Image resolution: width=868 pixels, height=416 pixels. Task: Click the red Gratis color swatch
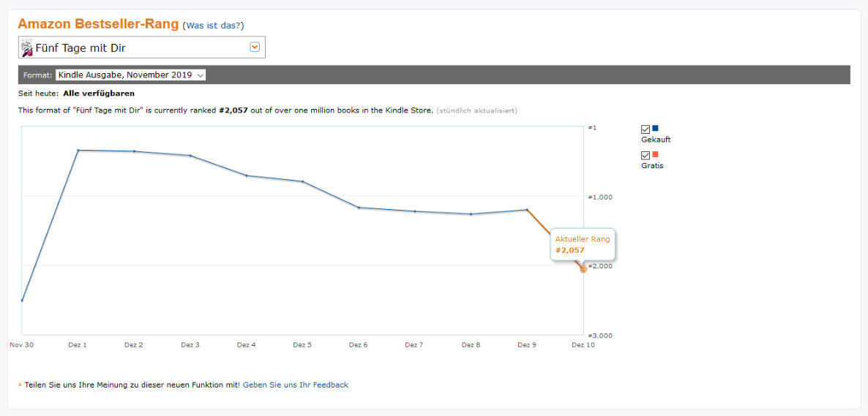click(656, 154)
